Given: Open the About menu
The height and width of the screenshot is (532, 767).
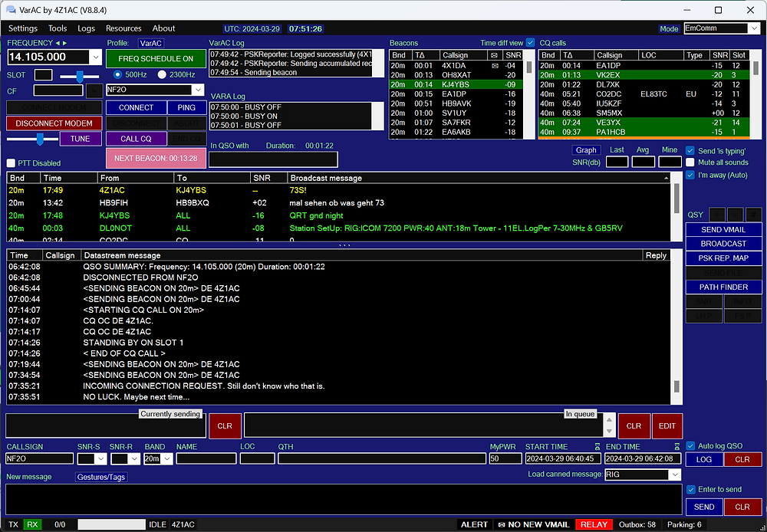Looking at the screenshot, I should click(163, 28).
